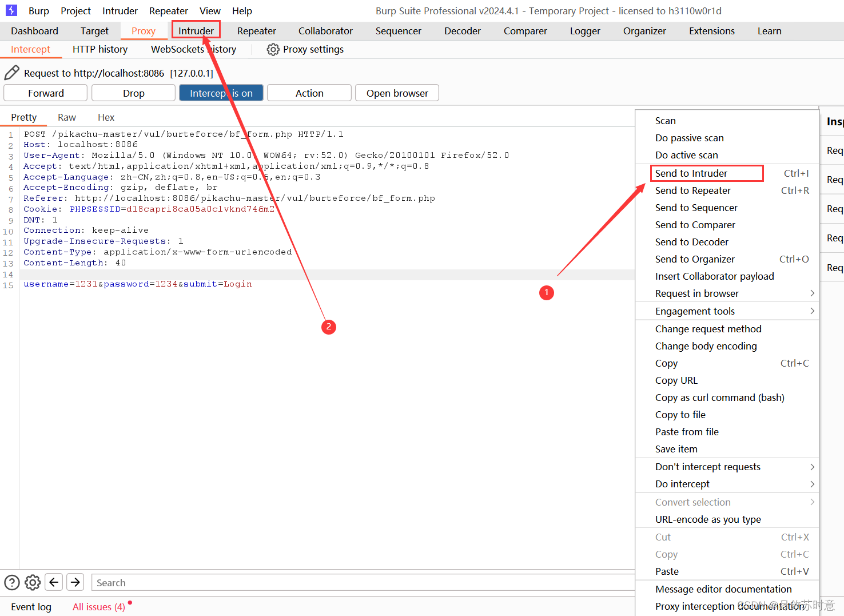This screenshot has height=616, width=844.
Task: Select Insert Collaborator payload entry
Action: coord(727,276)
